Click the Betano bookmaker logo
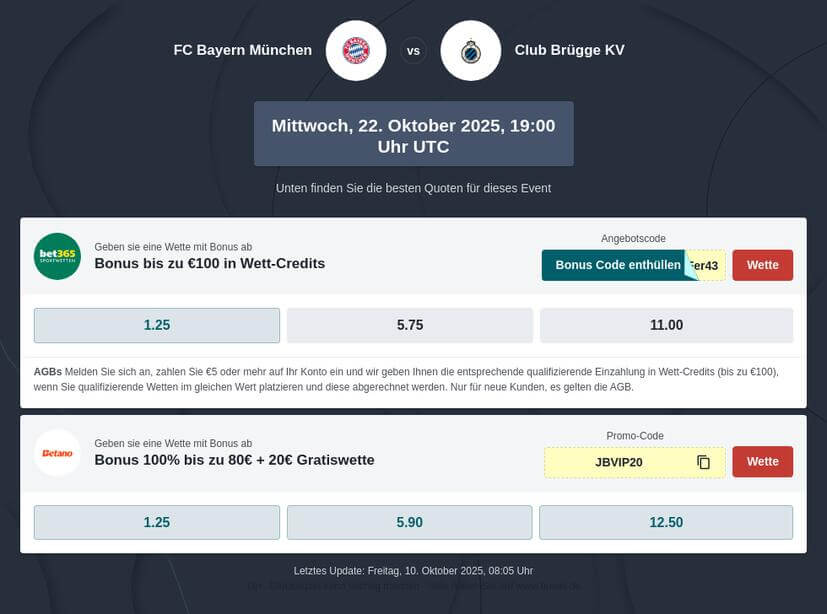 click(x=57, y=453)
